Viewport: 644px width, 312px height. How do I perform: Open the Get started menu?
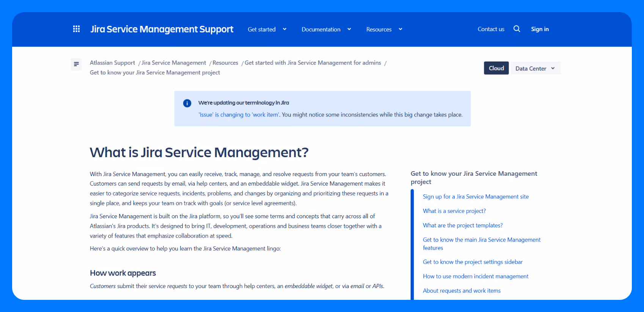(262, 29)
